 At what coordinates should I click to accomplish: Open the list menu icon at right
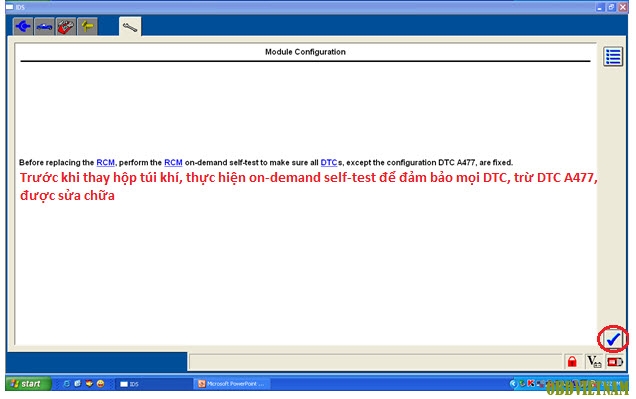click(x=613, y=56)
